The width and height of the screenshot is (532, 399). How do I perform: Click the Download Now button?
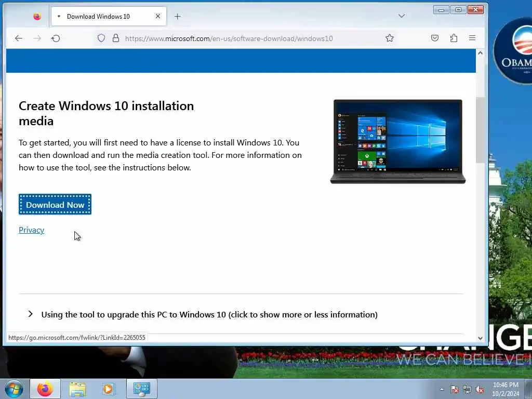tap(55, 205)
